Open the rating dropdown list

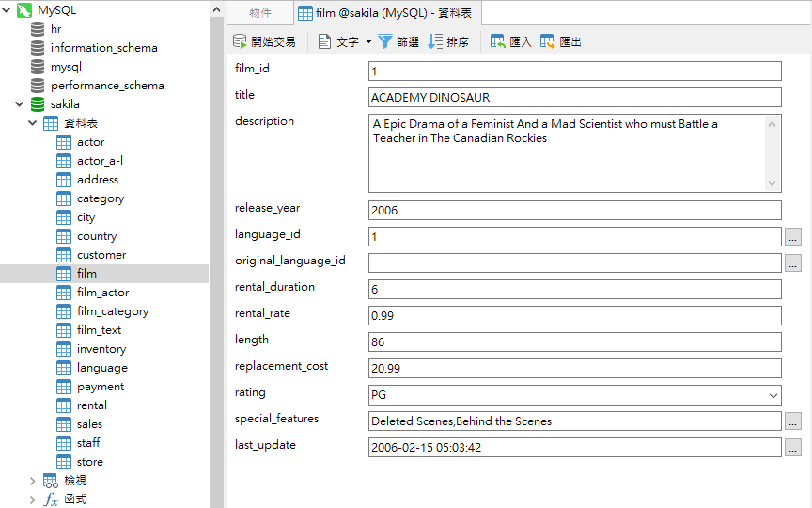tap(773, 395)
